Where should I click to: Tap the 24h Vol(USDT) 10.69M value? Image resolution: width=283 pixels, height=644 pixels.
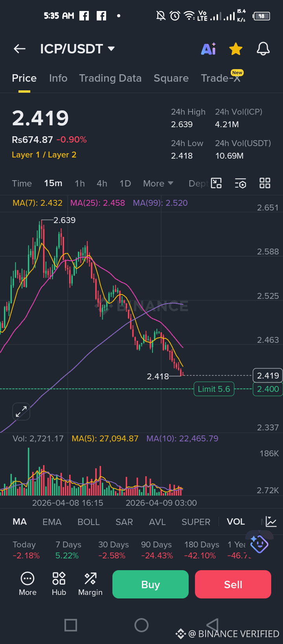click(x=229, y=156)
